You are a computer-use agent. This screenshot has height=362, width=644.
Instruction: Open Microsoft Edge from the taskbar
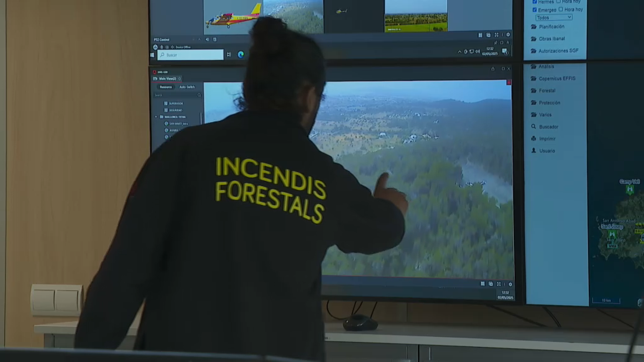tap(241, 54)
